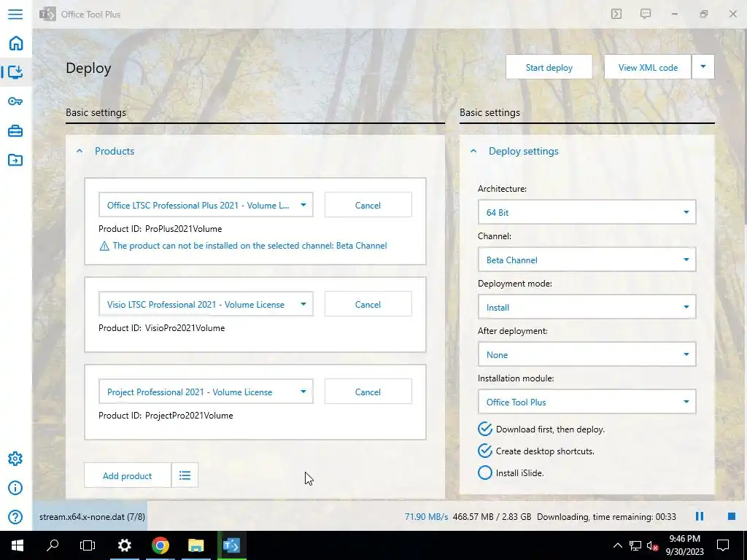The height and width of the screenshot is (560, 747).
Task: Open the About info icon
Action: [15, 488]
